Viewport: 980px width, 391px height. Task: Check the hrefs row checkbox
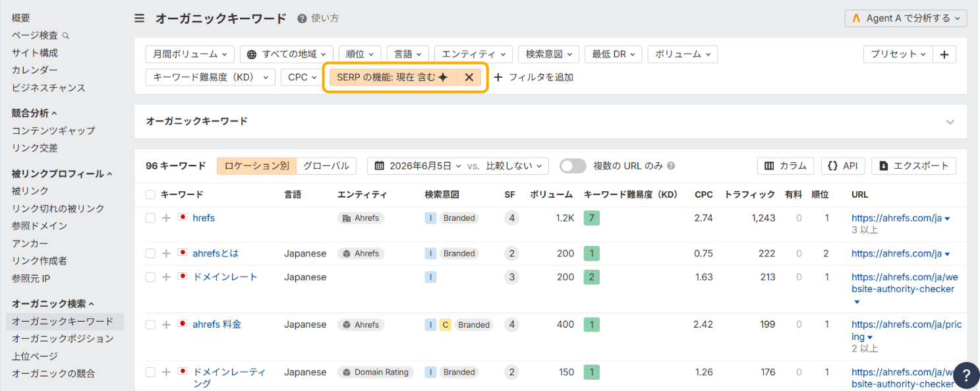150,218
